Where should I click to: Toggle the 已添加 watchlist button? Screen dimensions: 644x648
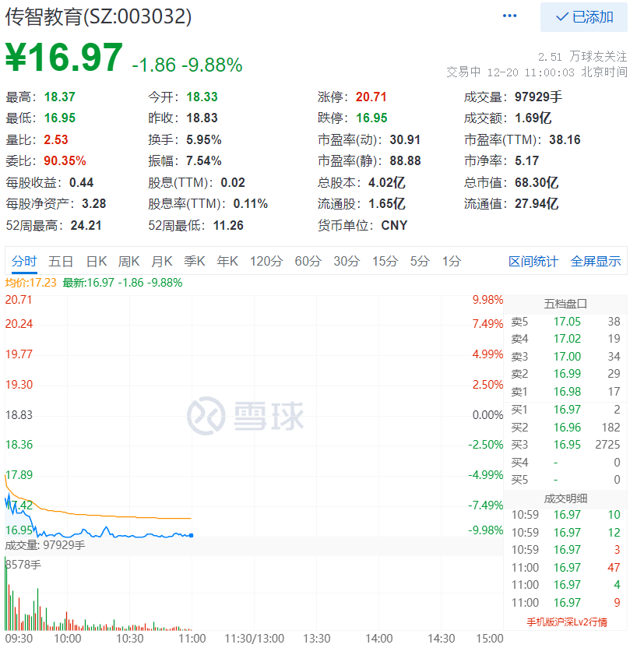584,17
